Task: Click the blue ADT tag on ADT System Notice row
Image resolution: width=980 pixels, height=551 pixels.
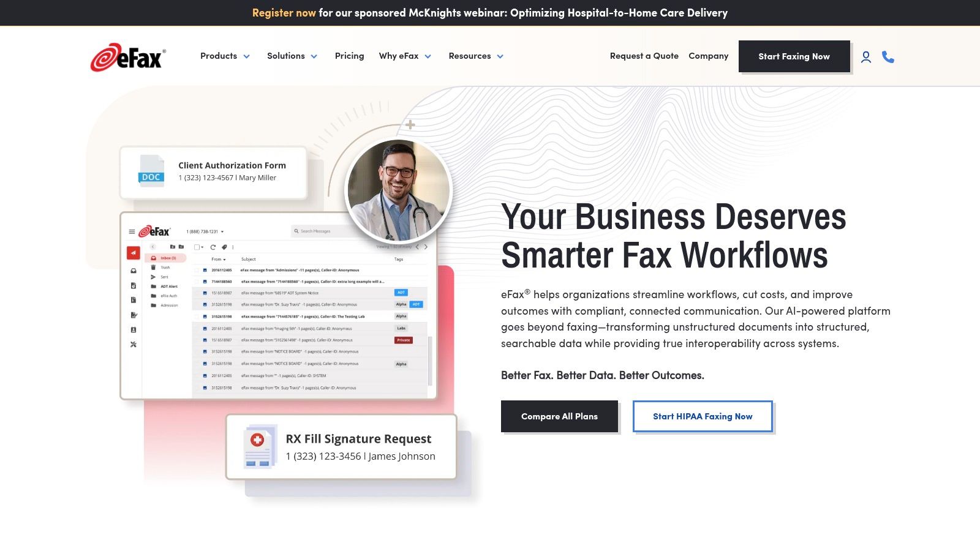Action: pyautogui.click(x=401, y=293)
